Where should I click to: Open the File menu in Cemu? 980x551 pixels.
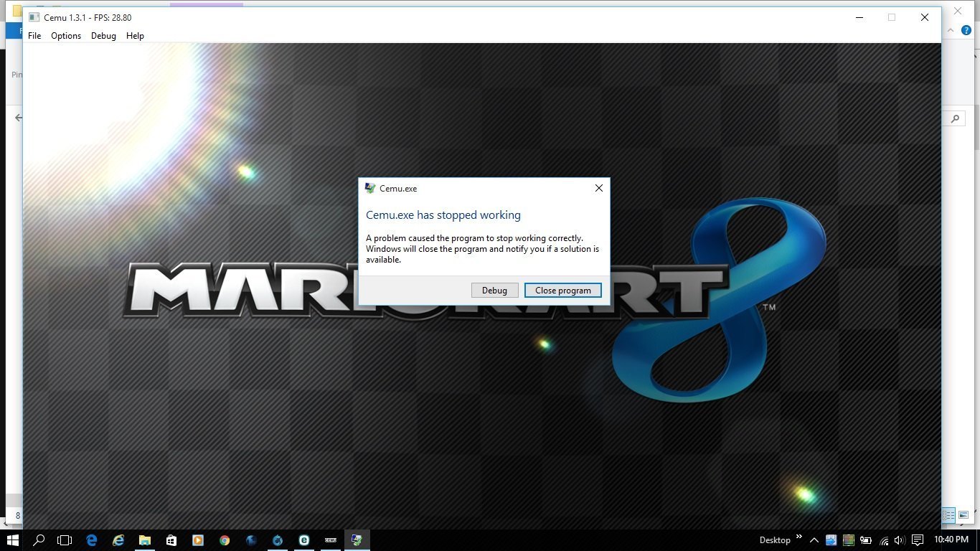pyautogui.click(x=34, y=36)
